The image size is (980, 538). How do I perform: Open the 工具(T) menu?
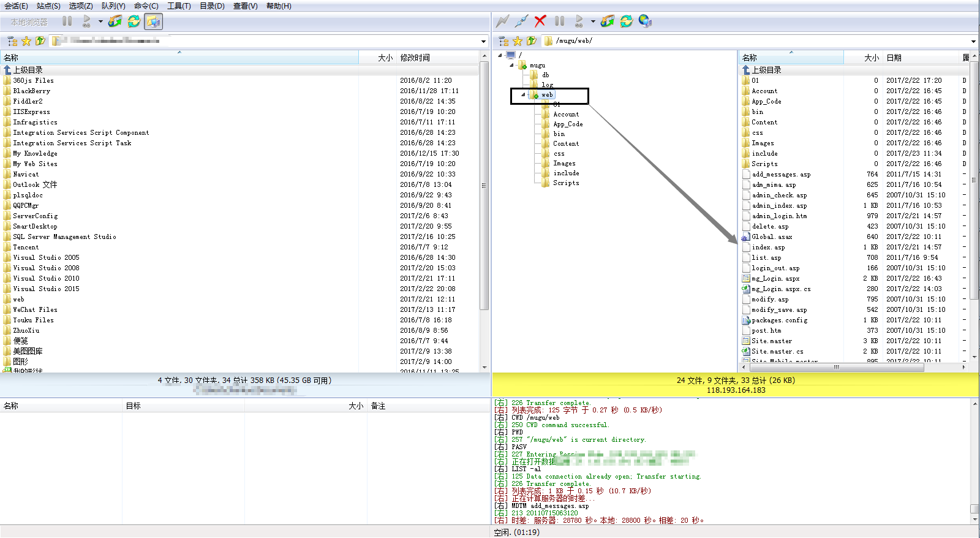tap(179, 6)
